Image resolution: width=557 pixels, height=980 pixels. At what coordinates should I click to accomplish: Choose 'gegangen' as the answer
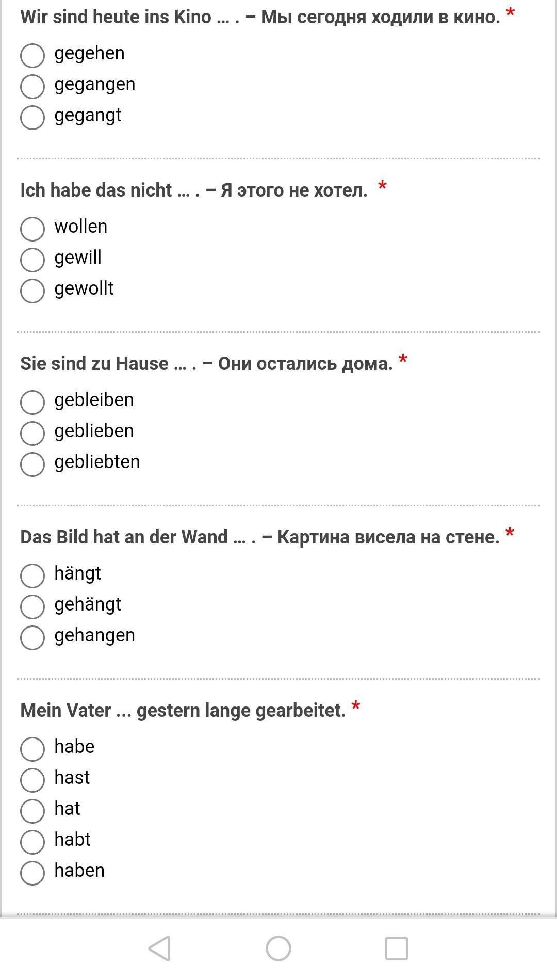coord(32,86)
